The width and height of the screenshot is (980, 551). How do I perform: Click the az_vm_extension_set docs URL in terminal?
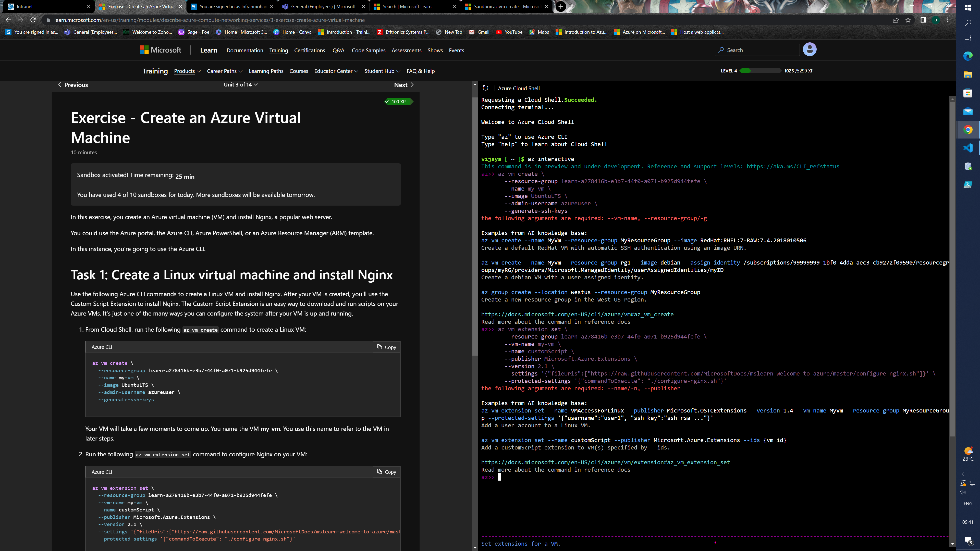point(605,462)
